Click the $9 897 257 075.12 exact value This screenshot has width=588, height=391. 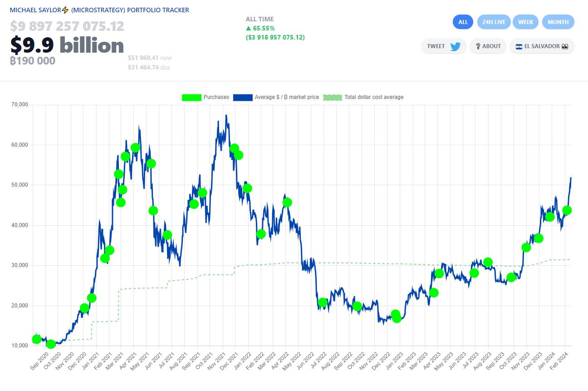(67, 26)
